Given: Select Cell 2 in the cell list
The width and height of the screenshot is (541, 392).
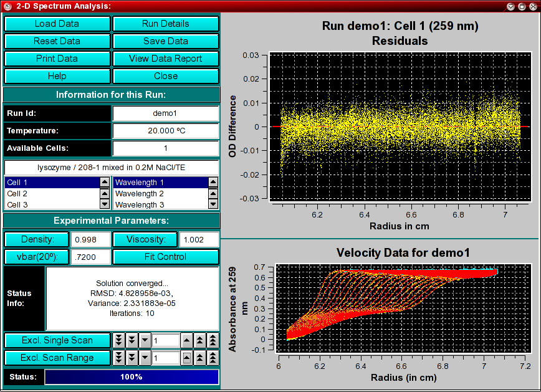Looking at the screenshot, I should click(50, 194).
